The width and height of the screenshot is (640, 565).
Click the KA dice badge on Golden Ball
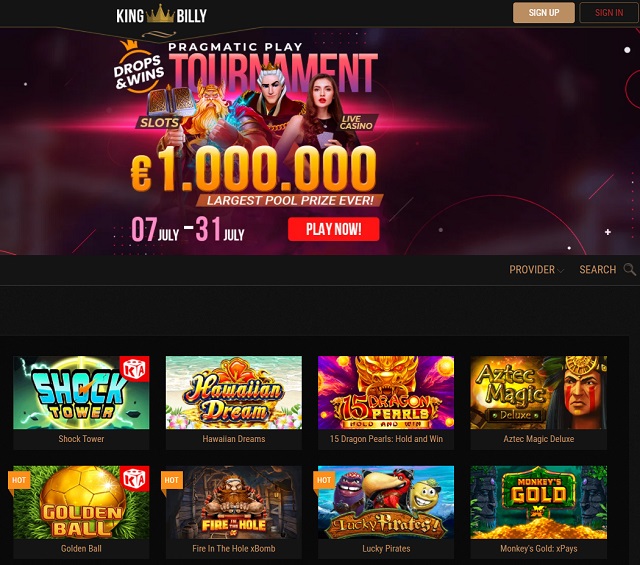click(x=134, y=478)
